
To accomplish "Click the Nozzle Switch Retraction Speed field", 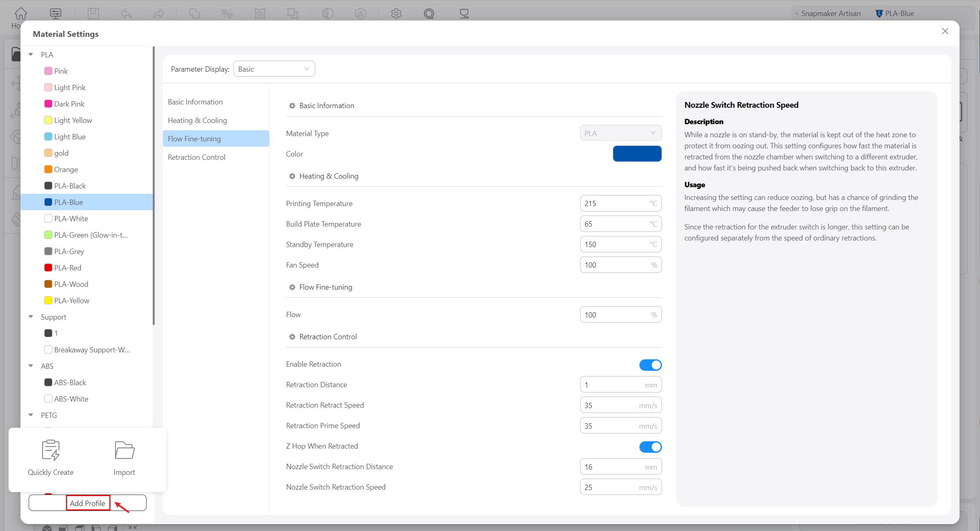I will (621, 487).
